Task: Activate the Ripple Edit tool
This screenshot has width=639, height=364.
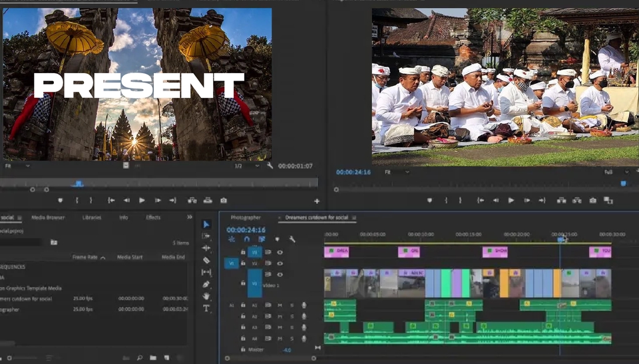Action: [x=206, y=248]
